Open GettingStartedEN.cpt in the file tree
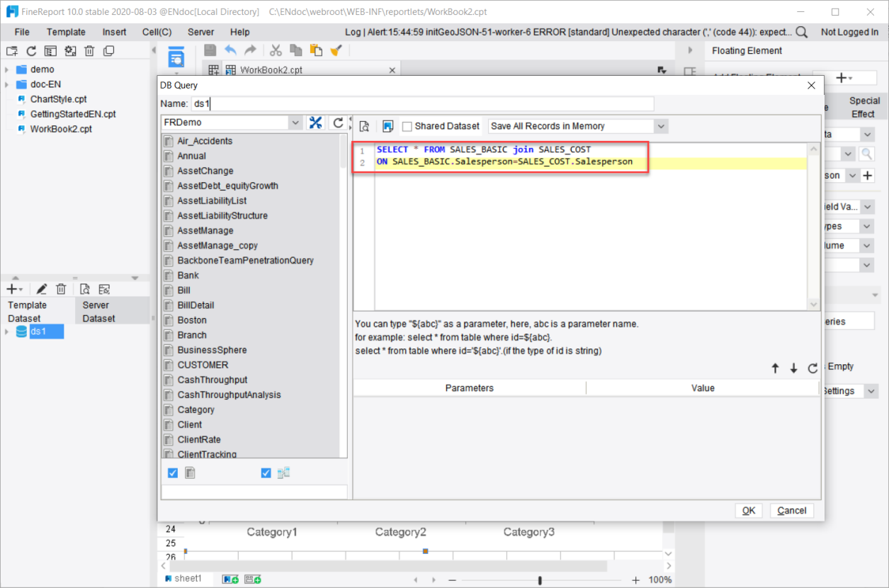Screen dimensions: 889x588 72,114
